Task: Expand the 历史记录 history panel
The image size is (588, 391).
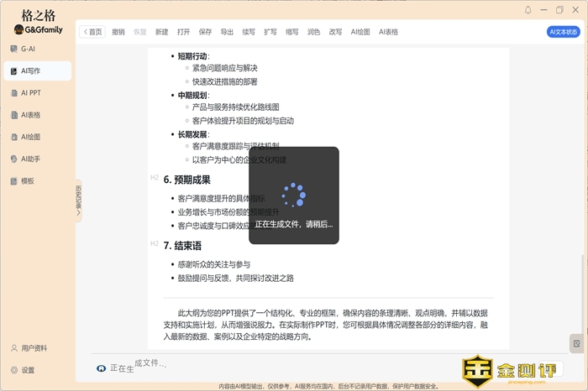Action: click(79, 200)
